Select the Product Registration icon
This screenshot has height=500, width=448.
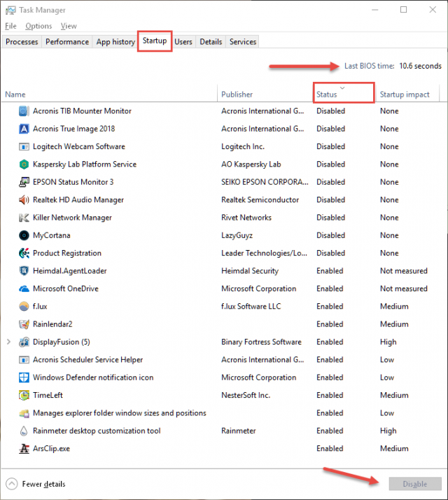click(24, 254)
